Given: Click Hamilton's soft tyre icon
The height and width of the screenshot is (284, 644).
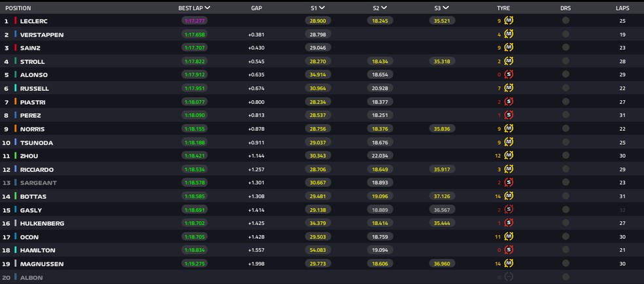Looking at the screenshot, I should point(509,249).
